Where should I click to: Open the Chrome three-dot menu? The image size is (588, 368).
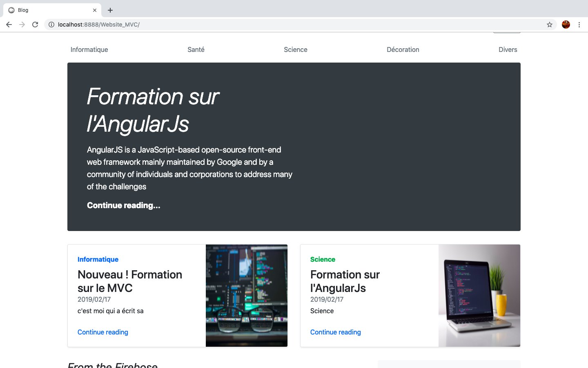click(x=579, y=25)
